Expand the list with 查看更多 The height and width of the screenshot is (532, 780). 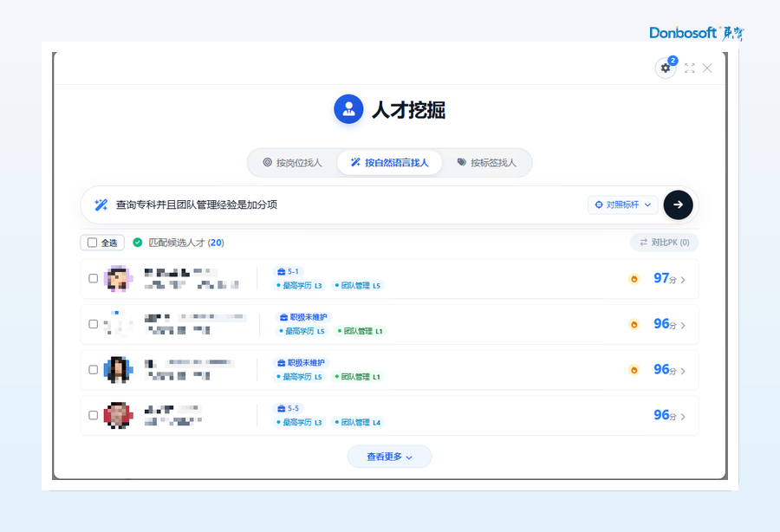click(x=389, y=457)
